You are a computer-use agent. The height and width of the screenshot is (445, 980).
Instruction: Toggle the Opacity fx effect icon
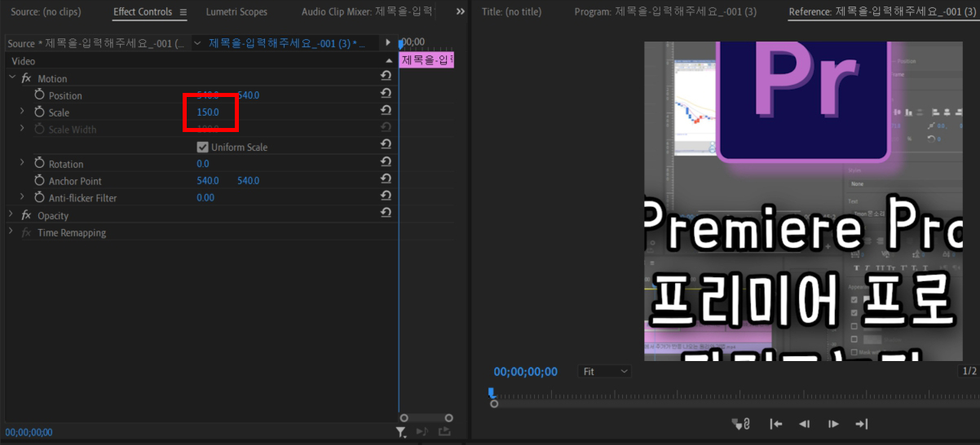[x=26, y=215]
